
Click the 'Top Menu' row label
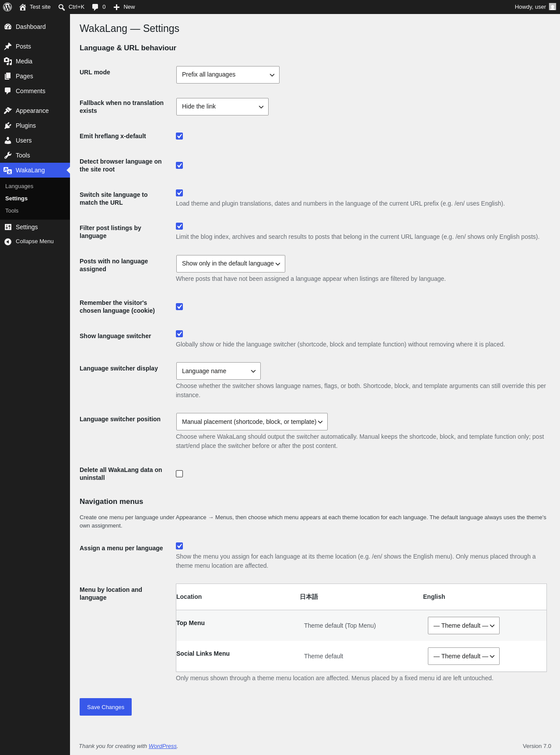pos(190,623)
